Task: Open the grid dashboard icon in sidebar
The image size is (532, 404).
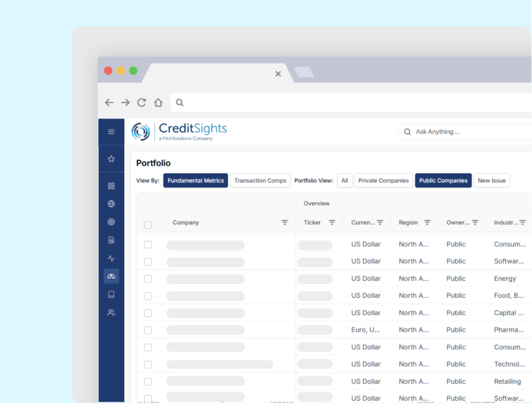Action: pyautogui.click(x=111, y=186)
